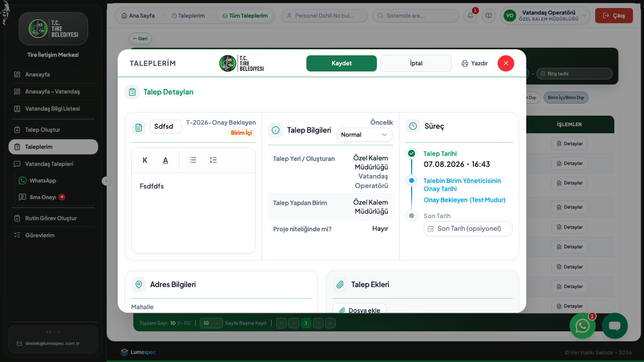The height and width of the screenshot is (362, 644).
Task: Insert bulleted list in editor
Action: 193,160
